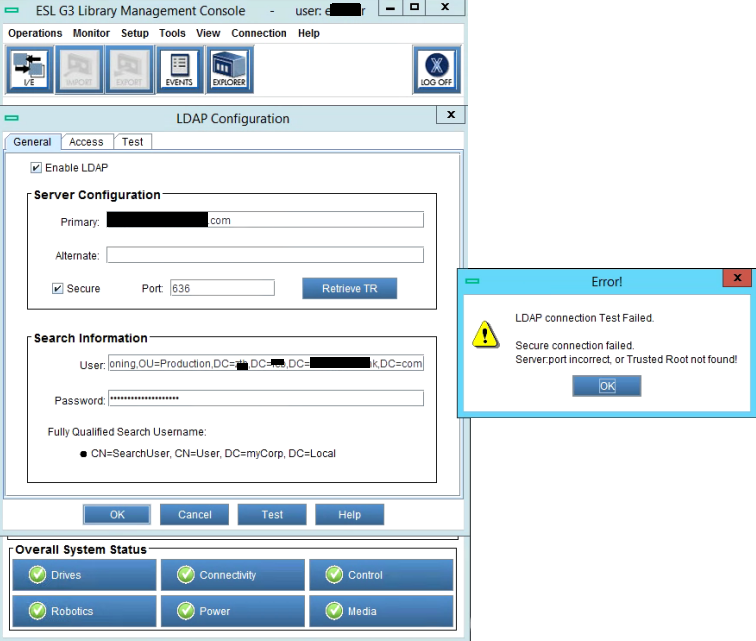Click the I/E toolbar icon
The height and width of the screenshot is (641, 756).
pos(29,69)
